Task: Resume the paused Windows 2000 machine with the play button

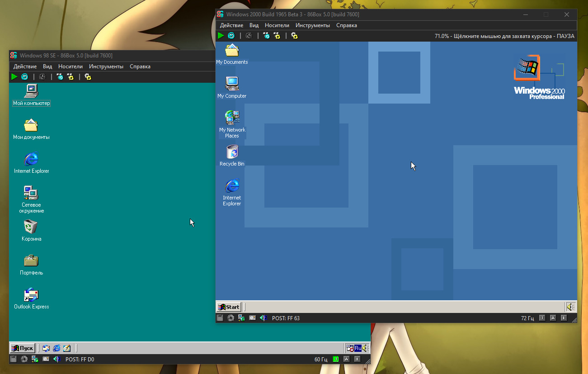Action: tap(221, 36)
